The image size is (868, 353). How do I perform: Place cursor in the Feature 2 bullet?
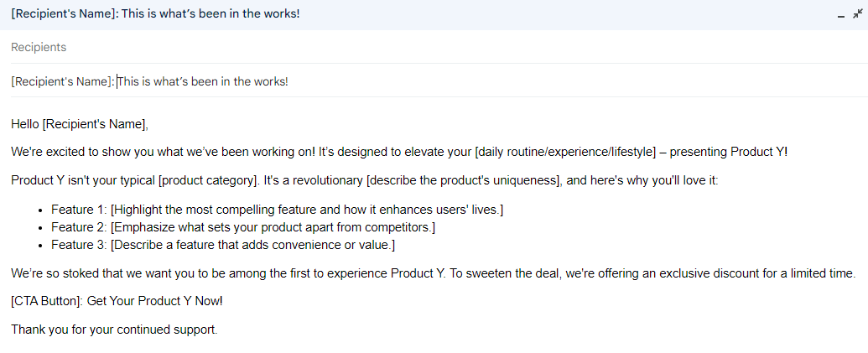point(243,226)
